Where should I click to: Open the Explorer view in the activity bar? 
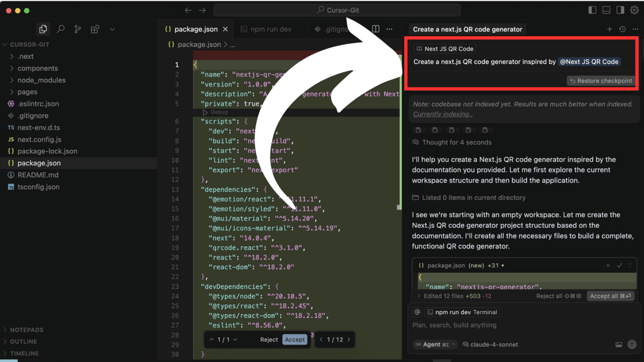43,29
